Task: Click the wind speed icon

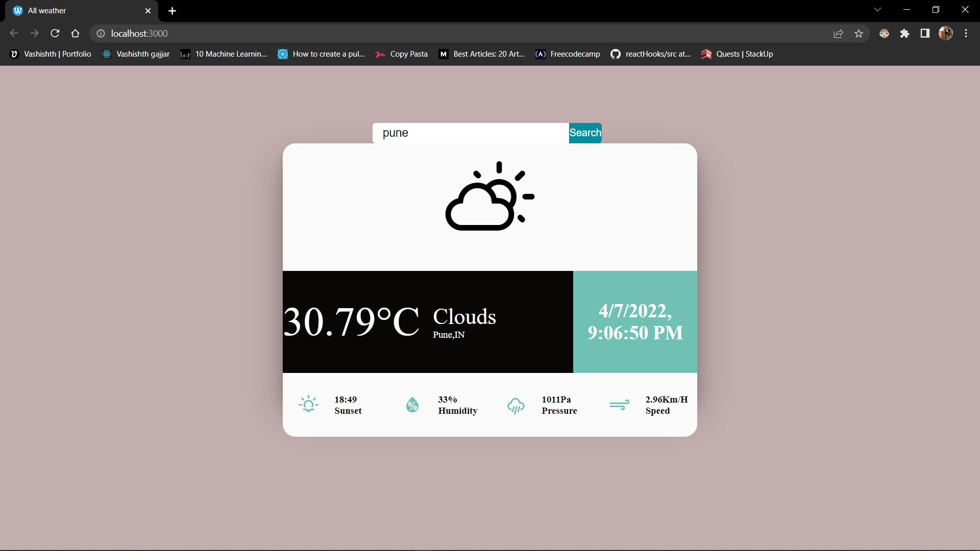Action: [x=619, y=405]
